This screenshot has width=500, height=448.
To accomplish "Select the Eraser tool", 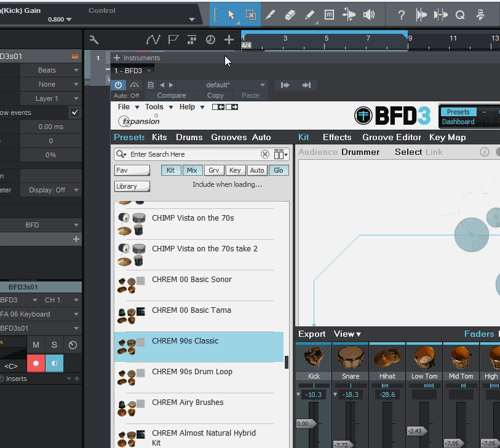I will [x=290, y=15].
